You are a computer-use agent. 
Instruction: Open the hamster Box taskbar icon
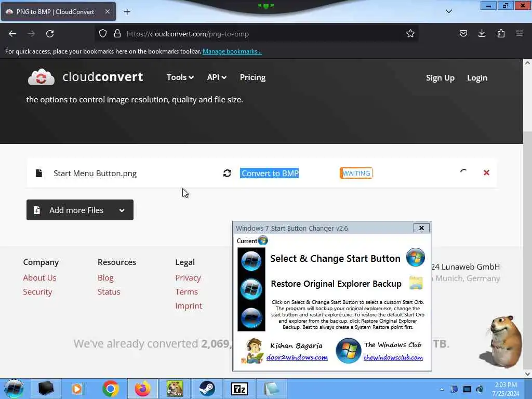(175, 389)
